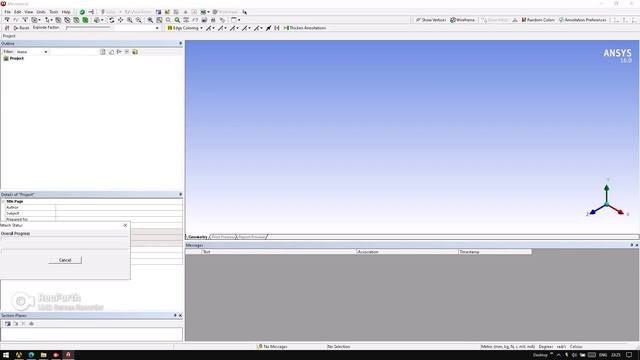Click the Prepared For field value
Viewport: 640px width, 360px height.
119,220
